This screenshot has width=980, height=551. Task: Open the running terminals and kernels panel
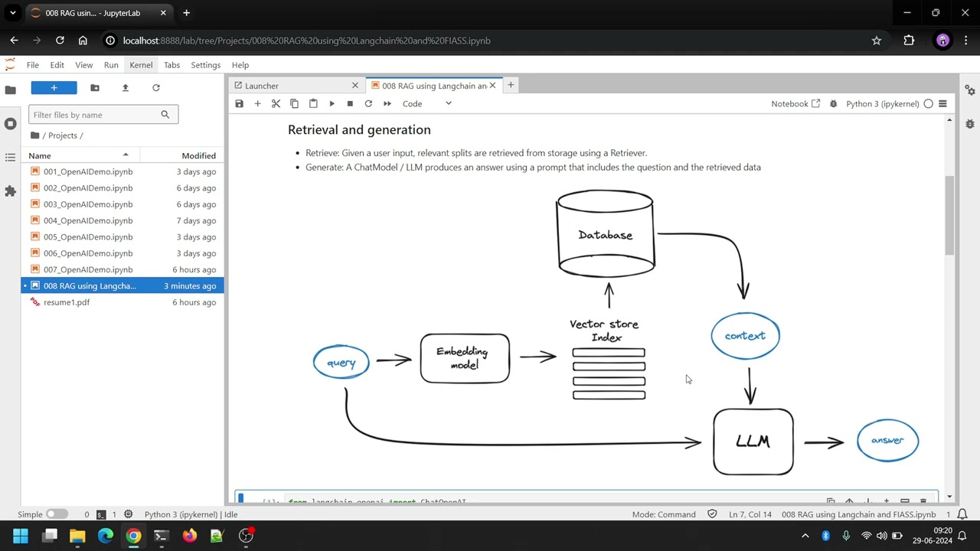point(10,124)
